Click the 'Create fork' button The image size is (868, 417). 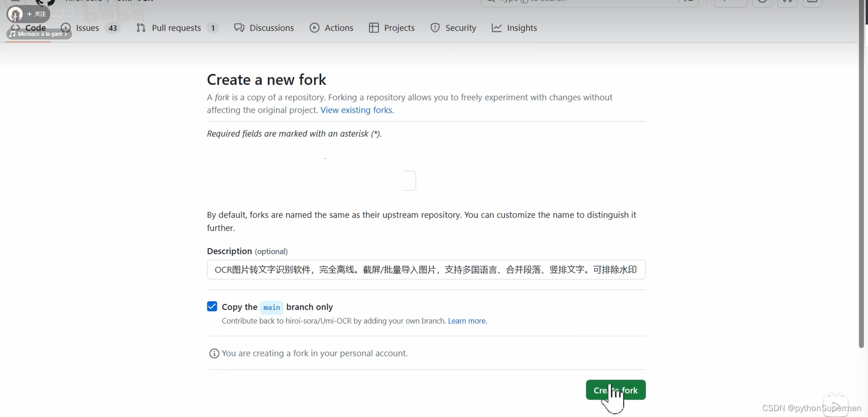tap(616, 390)
